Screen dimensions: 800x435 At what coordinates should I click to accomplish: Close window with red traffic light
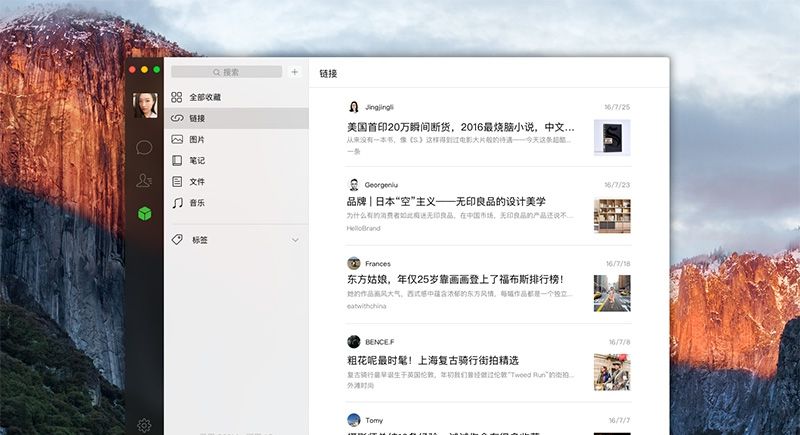[132, 69]
